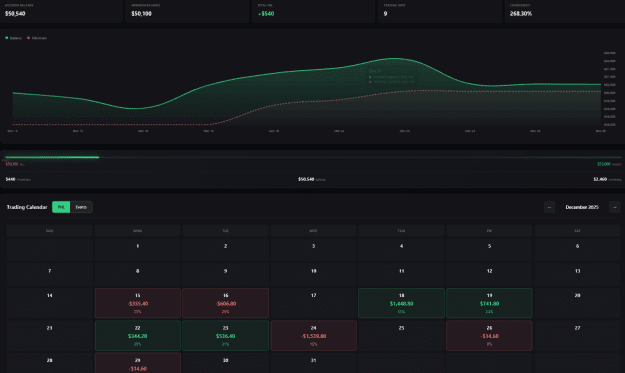
Task: Click the green profit target progress bar
Action: 52,157
